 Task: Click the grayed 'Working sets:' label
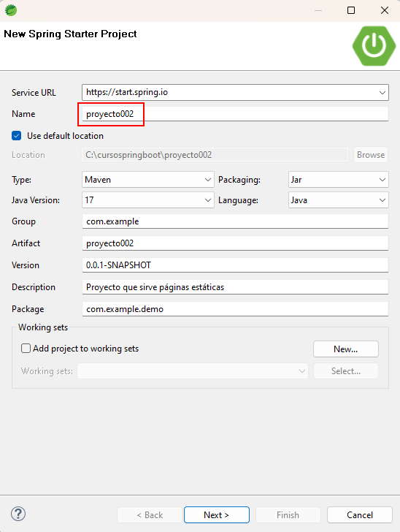47,370
